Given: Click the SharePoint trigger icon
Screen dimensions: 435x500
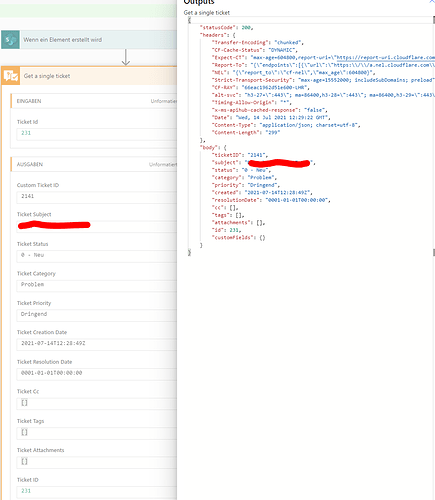Looking at the screenshot, I should (x=10, y=40).
